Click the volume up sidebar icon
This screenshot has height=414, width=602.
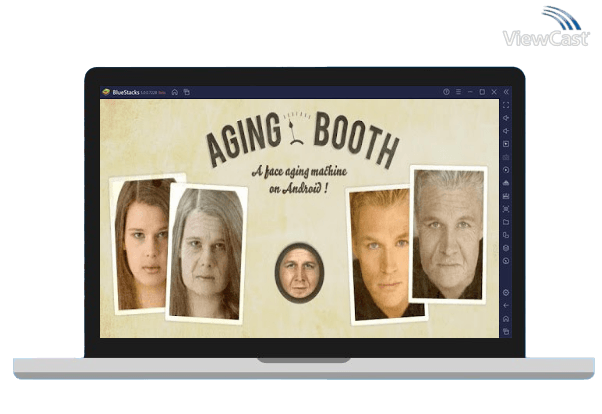[x=506, y=118]
